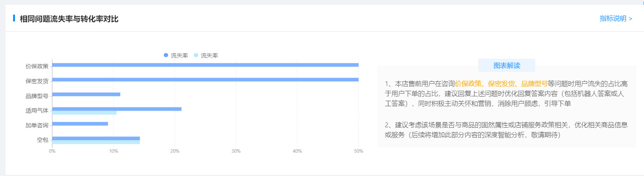The image size is (644, 176).
Task: Toggle the dark blue 流失率 legend dot
Action: tap(166, 55)
